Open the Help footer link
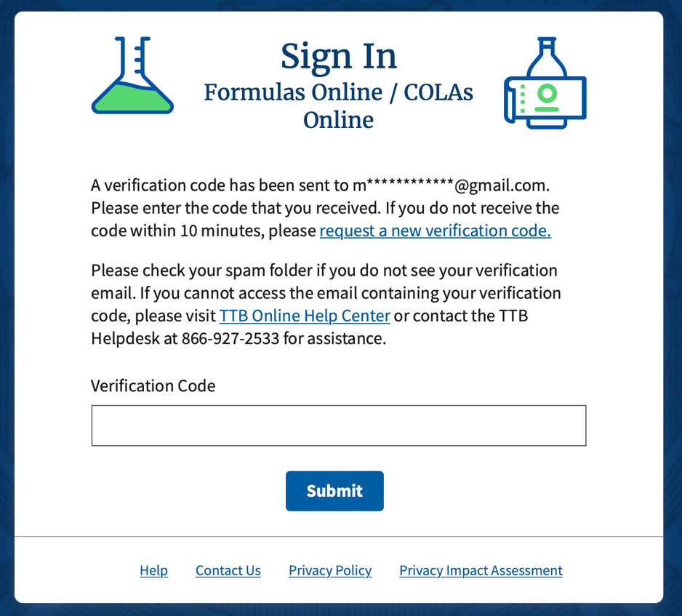Image resolution: width=682 pixels, height=616 pixels. (x=153, y=571)
